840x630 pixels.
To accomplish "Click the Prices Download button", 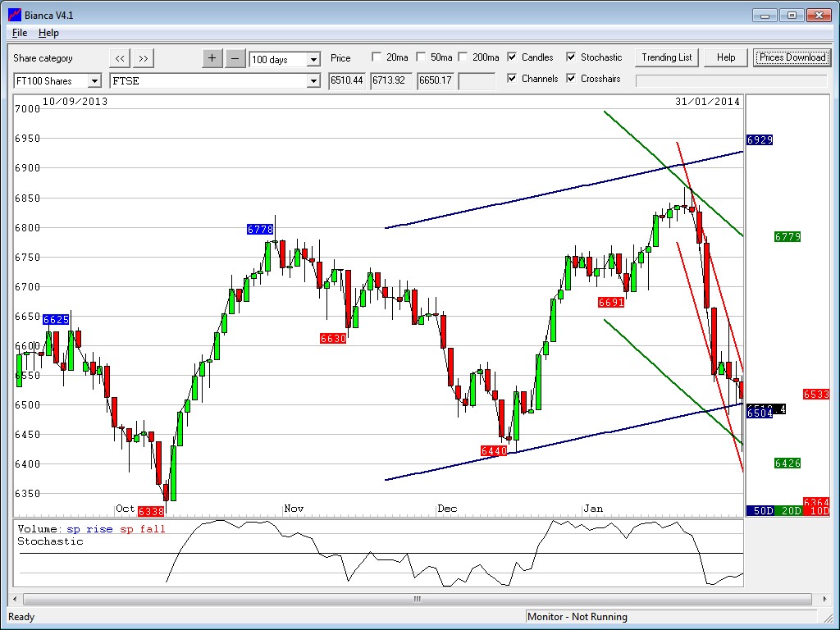I will click(x=792, y=57).
